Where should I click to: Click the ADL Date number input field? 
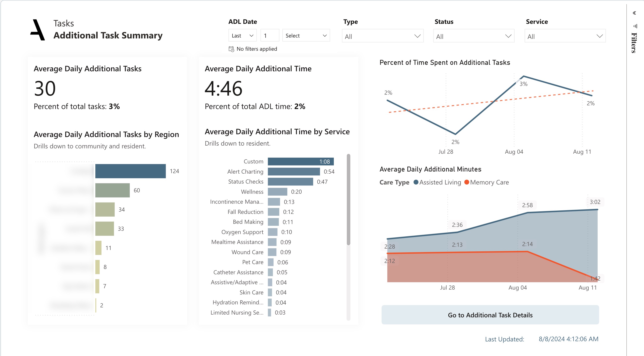pos(270,36)
